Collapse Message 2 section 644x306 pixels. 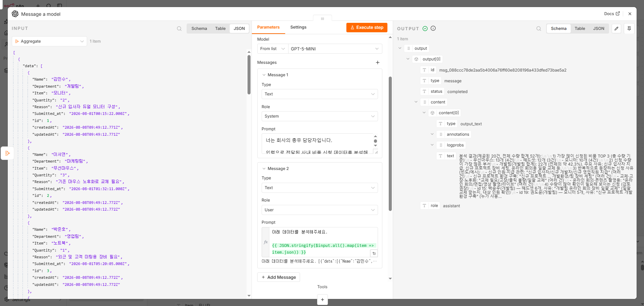(x=264, y=169)
